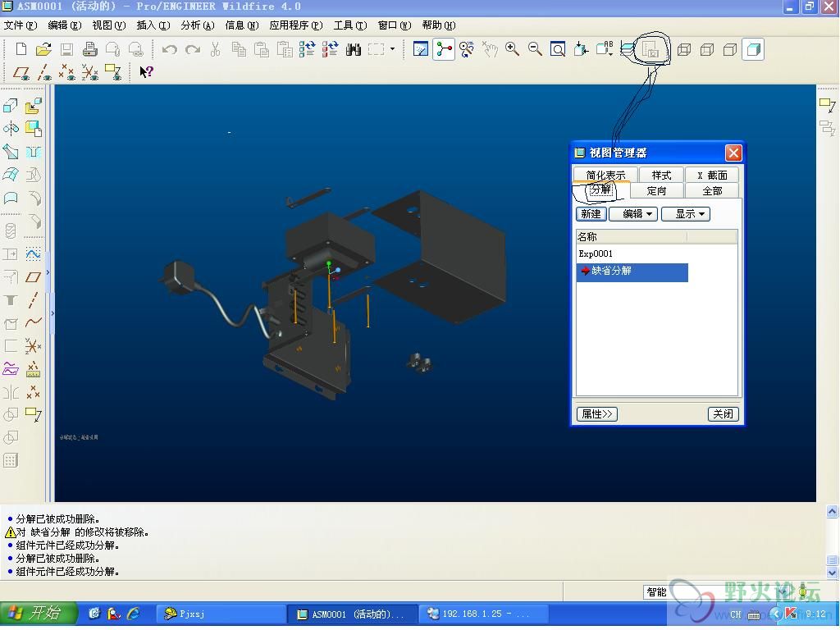
Task: Click the 新建 button in View Manager
Action: pyautogui.click(x=591, y=214)
